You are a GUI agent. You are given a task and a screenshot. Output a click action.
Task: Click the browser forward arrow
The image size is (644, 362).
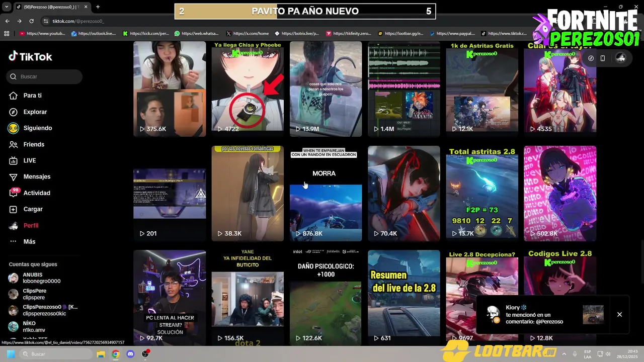pos(19,21)
